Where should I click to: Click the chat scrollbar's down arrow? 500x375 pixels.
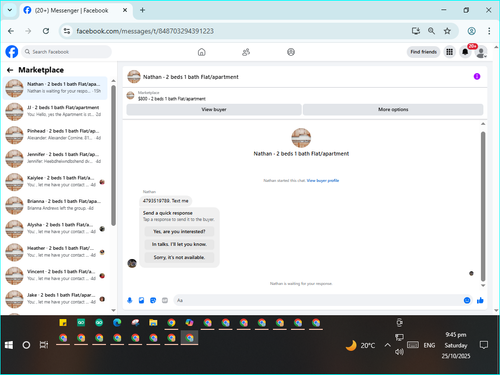[483, 286]
